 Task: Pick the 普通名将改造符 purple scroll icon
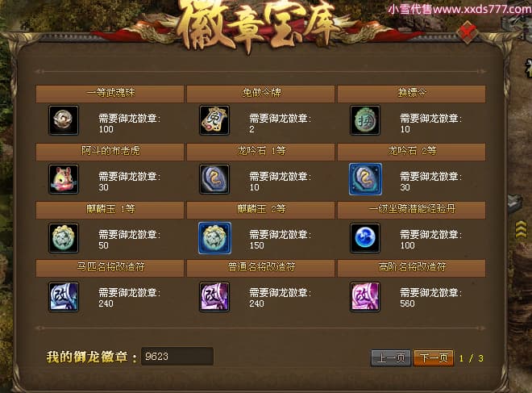214,296
